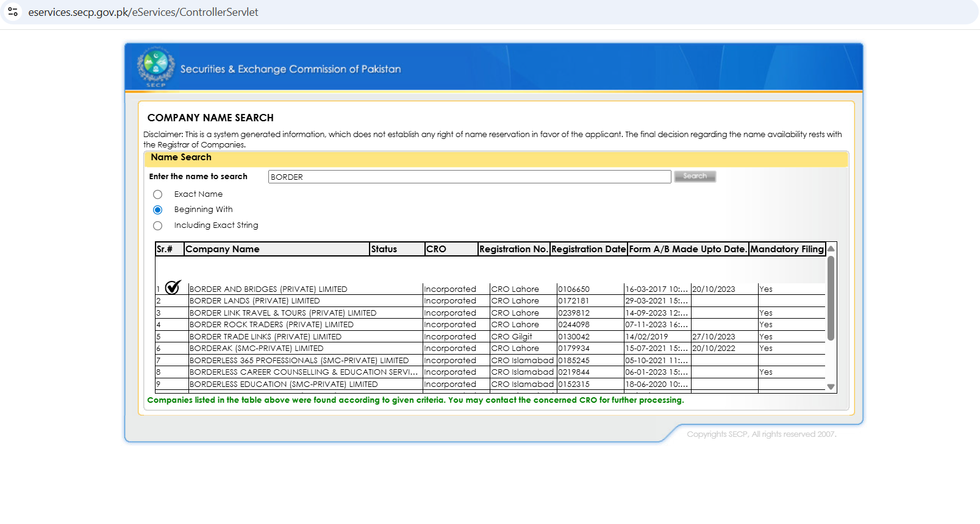Screen dimensions: 980x524
Task: Click the results table scroll up arrow
Action: pyautogui.click(x=831, y=249)
